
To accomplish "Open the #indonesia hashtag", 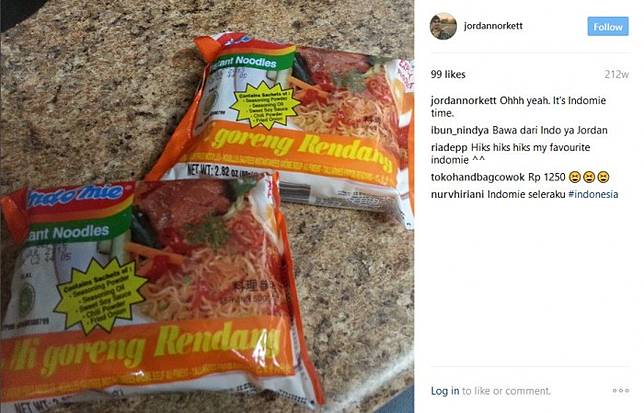I will (x=593, y=194).
